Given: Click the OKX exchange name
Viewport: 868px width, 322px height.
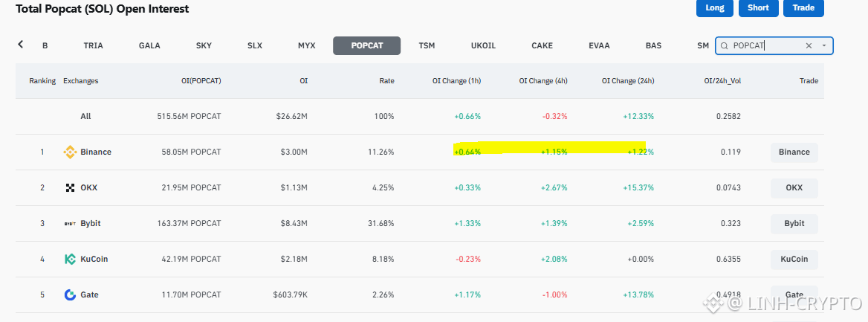Looking at the screenshot, I should [88, 188].
